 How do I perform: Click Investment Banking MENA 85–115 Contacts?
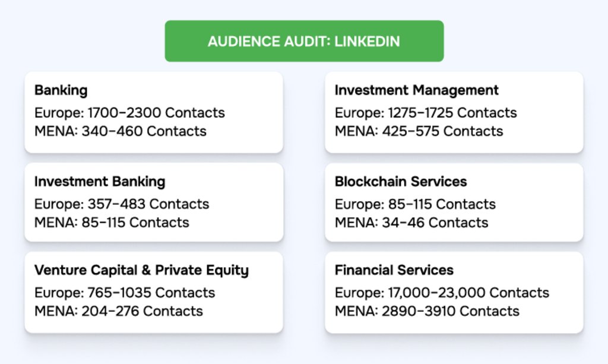tap(112, 223)
